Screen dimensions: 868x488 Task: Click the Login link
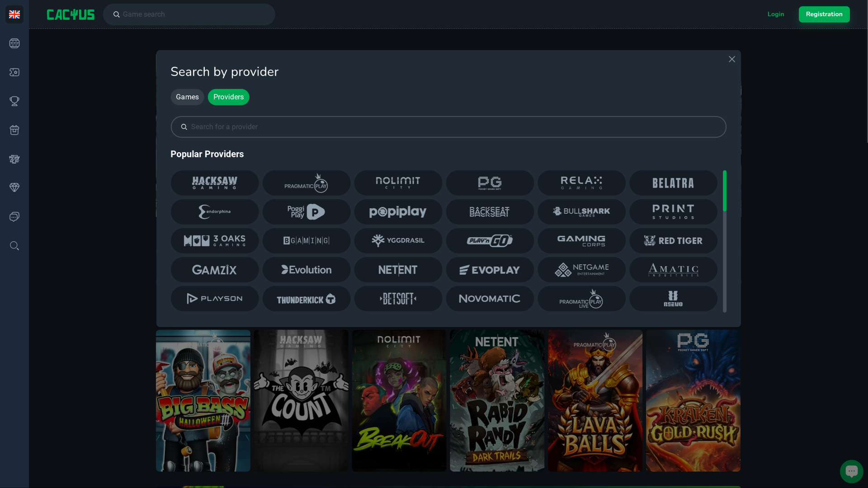[x=775, y=14]
